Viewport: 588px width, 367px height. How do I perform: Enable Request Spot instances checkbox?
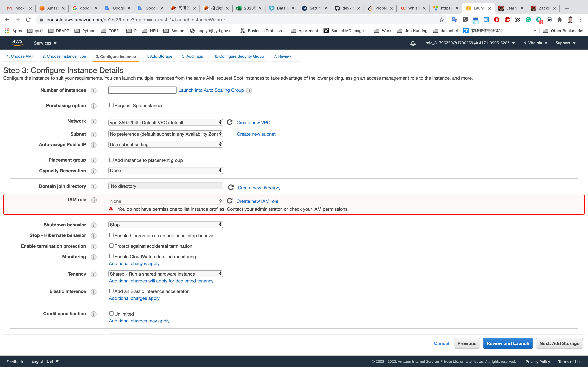tap(111, 105)
